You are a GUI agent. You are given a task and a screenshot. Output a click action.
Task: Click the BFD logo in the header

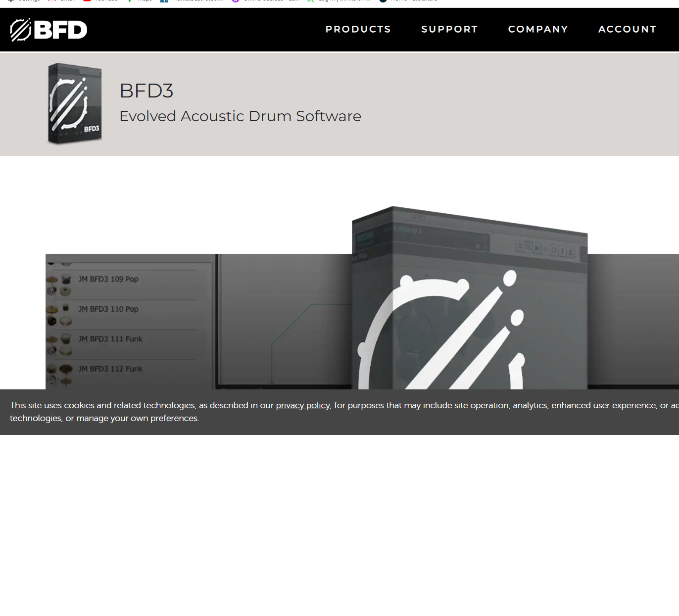48,30
